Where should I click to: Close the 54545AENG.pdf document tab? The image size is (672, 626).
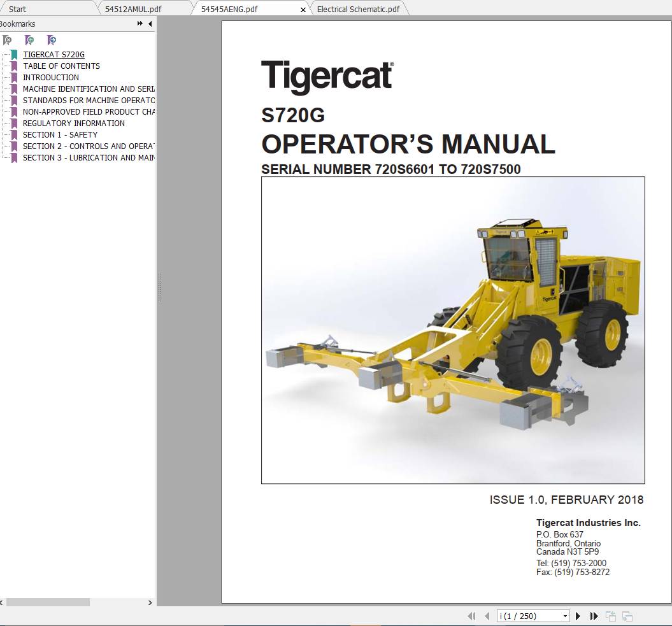[x=303, y=10]
